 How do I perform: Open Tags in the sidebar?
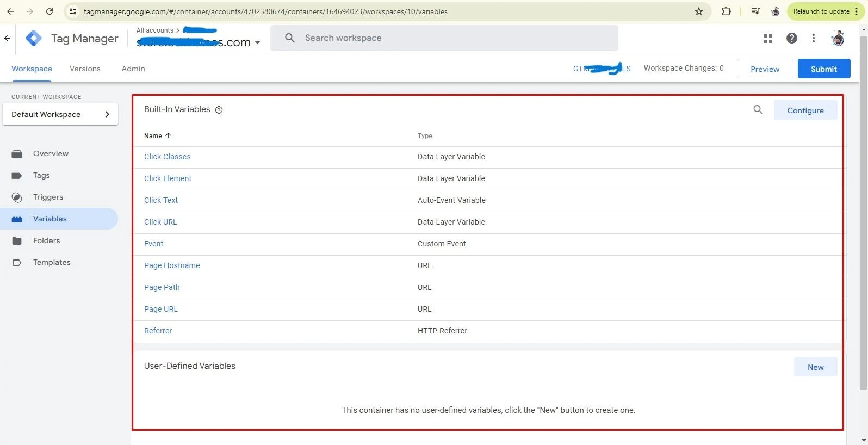click(x=41, y=175)
